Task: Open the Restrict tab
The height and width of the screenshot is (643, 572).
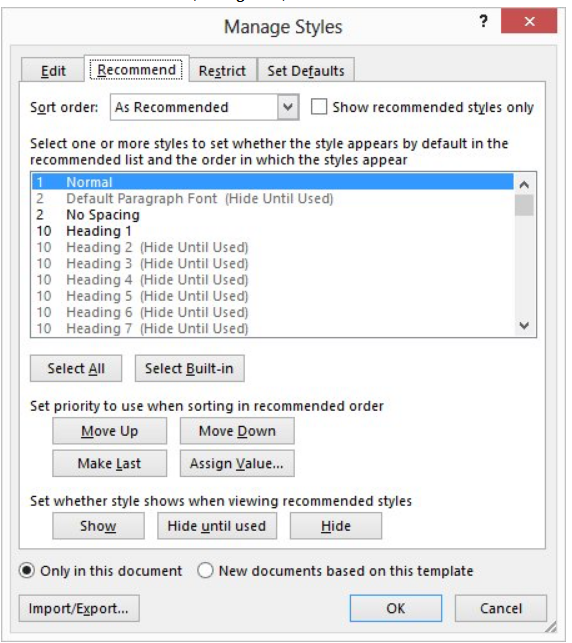Action: [223, 71]
